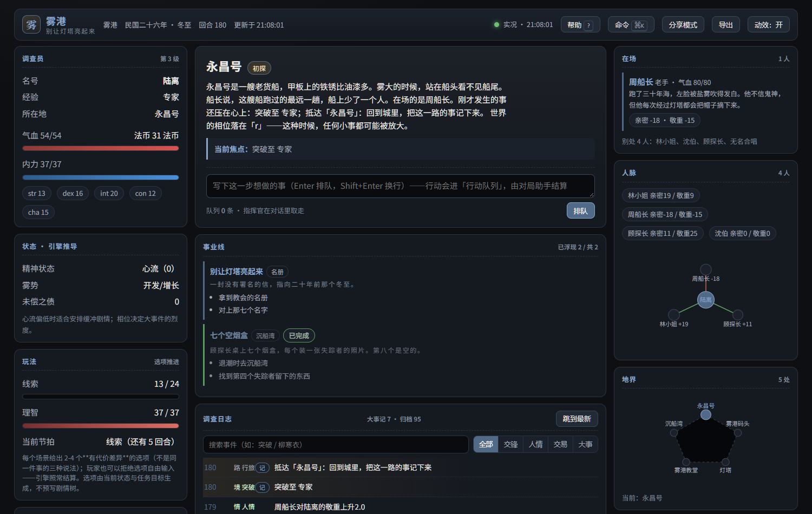Click the 导出 export button

[x=726, y=25]
